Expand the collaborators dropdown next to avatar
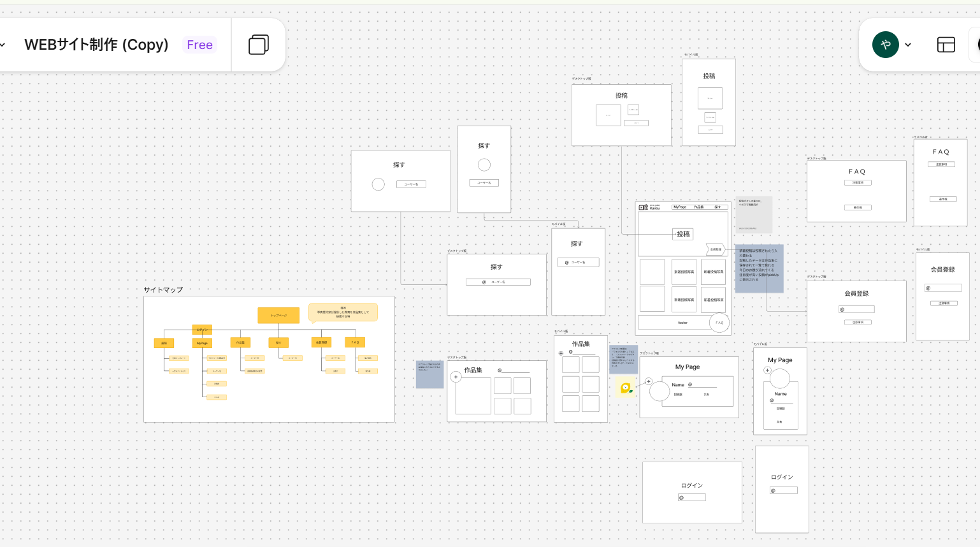 [x=908, y=45]
